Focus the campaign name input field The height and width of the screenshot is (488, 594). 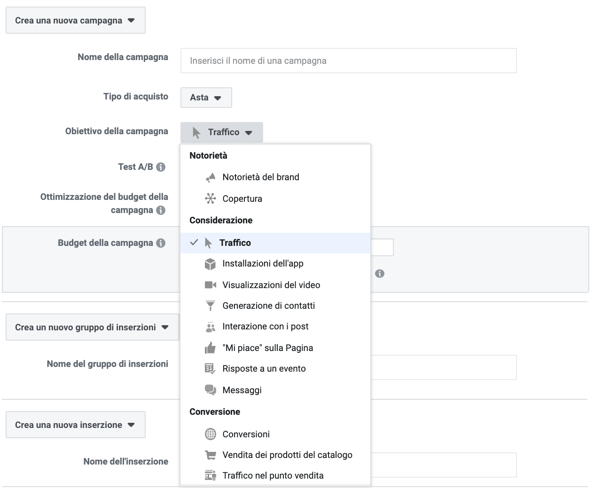348,61
